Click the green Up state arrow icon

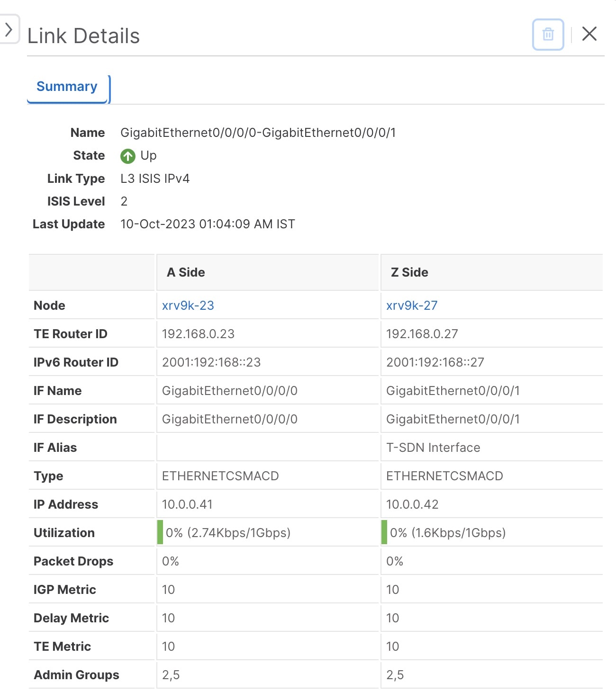(x=127, y=155)
